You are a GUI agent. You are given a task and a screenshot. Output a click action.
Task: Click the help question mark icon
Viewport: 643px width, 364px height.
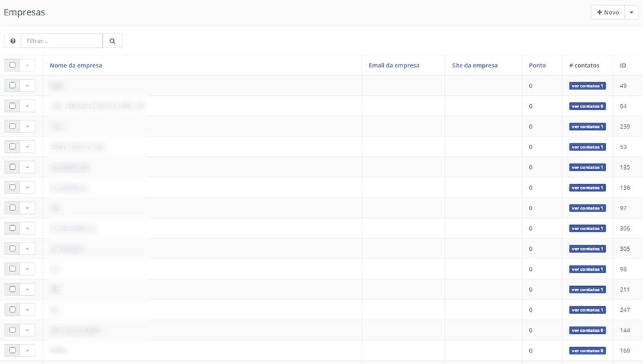click(12, 41)
